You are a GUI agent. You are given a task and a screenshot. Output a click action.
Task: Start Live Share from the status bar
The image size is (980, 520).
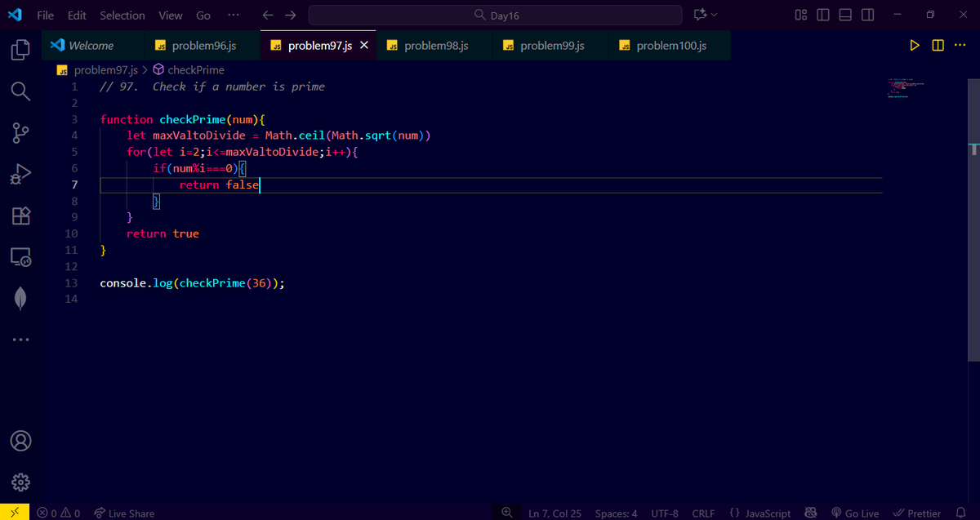124,513
